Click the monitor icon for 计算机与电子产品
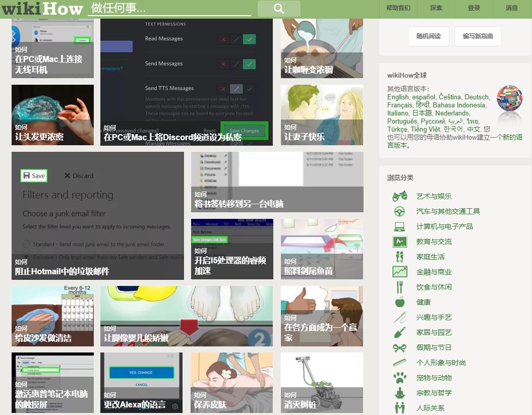Image resolution: width=532 pixels, height=415 pixels. [x=400, y=226]
